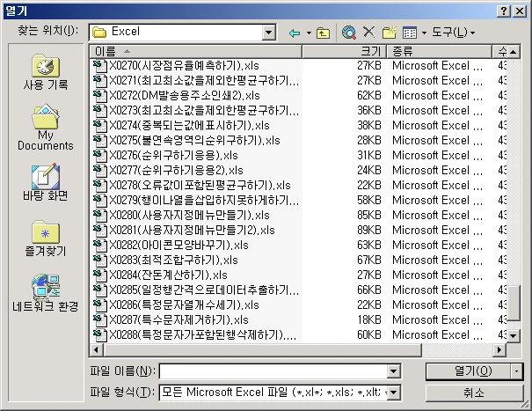Click the 18KB size cell of X0287
The height and width of the screenshot is (411, 532).
[x=368, y=319]
